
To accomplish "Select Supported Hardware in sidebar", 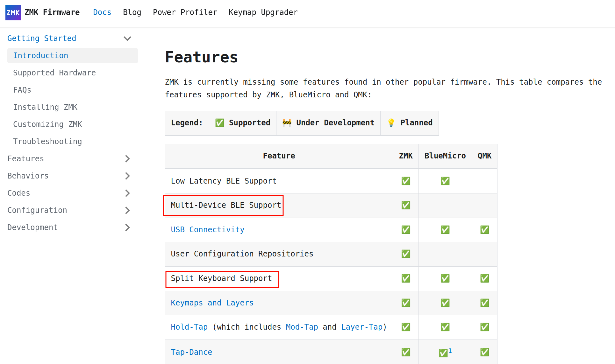I will click(x=54, y=73).
